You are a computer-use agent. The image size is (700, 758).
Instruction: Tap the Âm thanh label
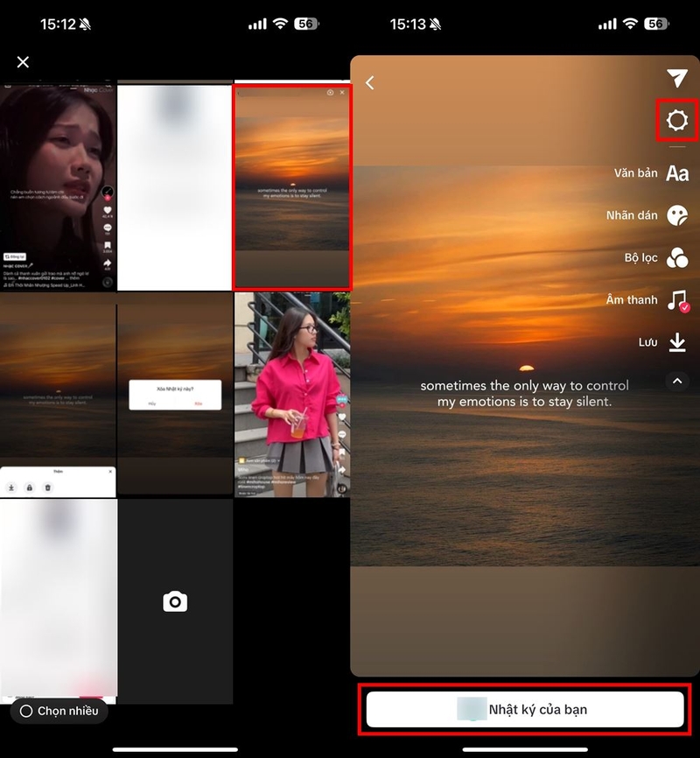coord(632,299)
